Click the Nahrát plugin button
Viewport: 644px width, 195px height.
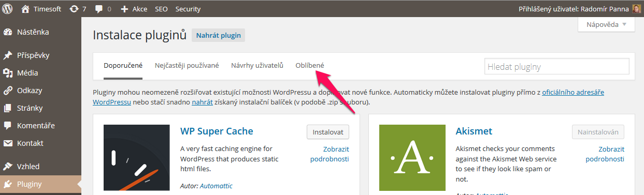(219, 35)
